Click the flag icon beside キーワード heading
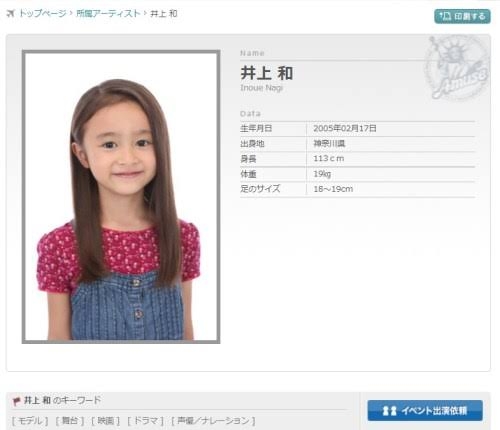 point(16,401)
